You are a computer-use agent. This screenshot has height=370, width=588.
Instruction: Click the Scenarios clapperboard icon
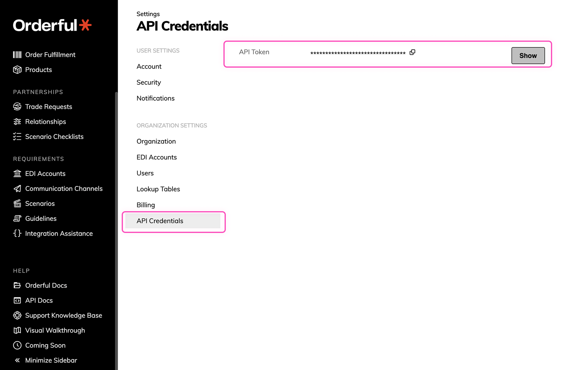pos(18,203)
